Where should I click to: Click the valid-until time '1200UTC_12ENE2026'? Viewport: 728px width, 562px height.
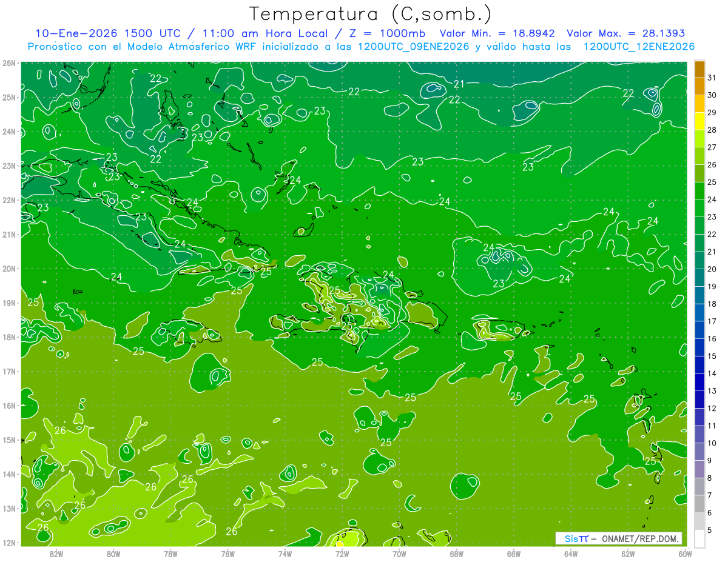pos(639,47)
